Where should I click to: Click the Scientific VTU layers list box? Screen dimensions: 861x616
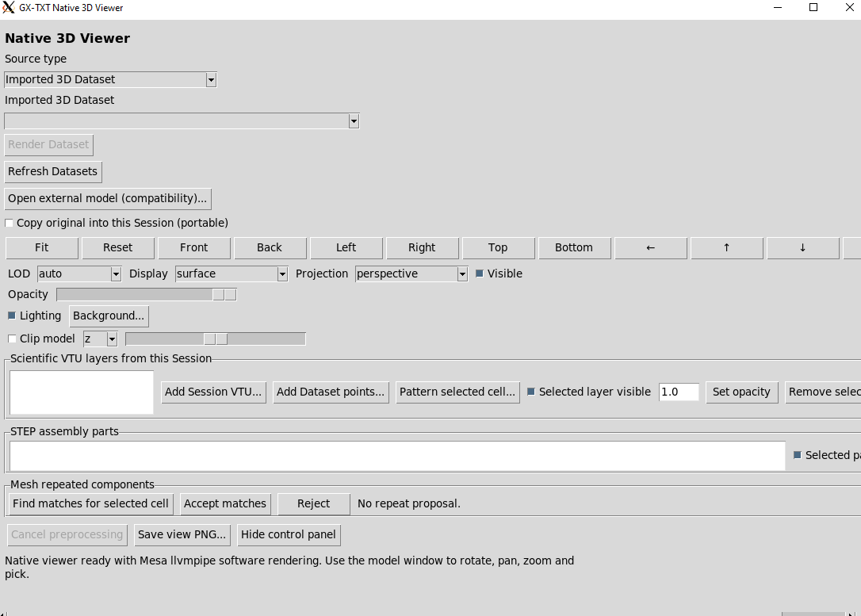coord(82,392)
